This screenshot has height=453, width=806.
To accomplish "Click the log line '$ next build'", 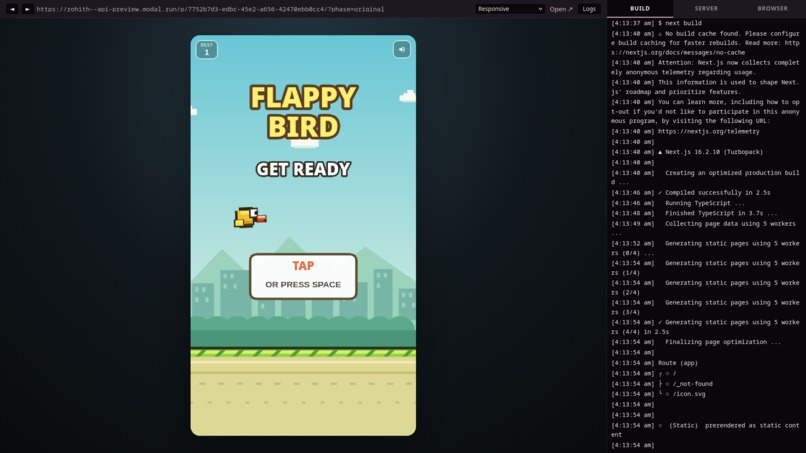I will 656,23.
